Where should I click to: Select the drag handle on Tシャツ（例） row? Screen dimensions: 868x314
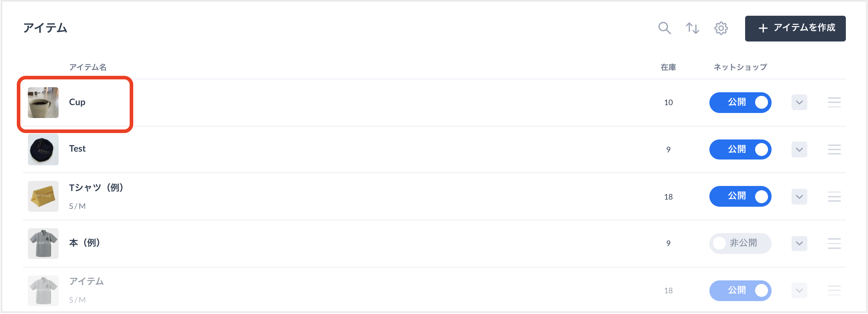(834, 197)
